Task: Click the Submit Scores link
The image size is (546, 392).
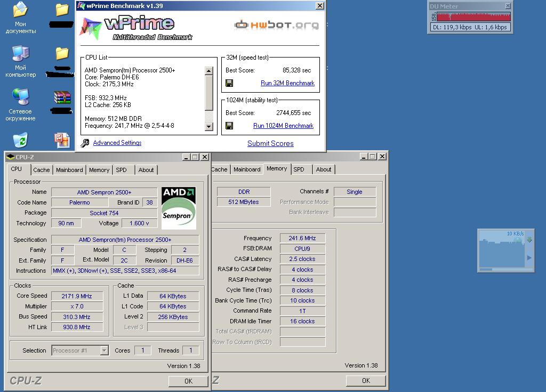Action: pyautogui.click(x=270, y=143)
